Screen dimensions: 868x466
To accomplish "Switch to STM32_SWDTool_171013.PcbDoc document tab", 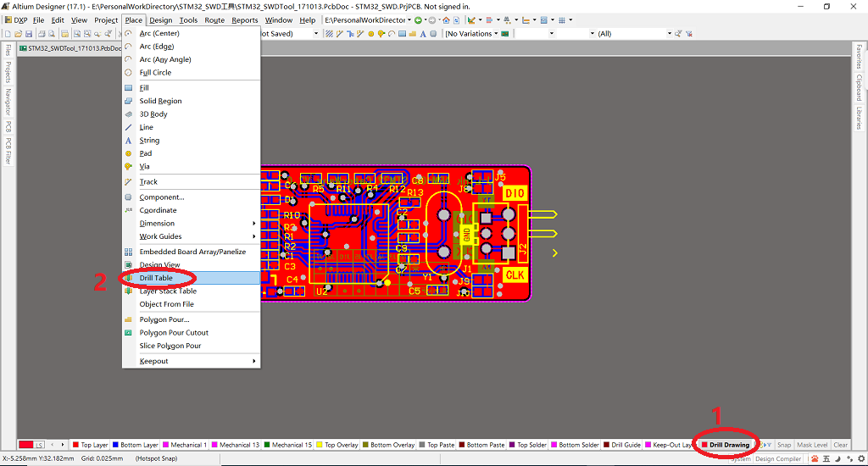I will (x=70, y=48).
